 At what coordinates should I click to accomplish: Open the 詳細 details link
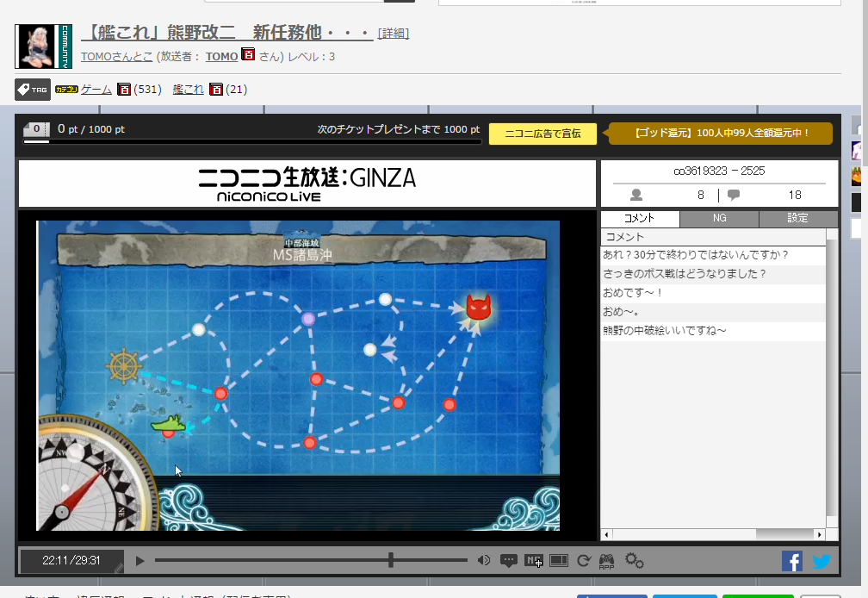(393, 34)
